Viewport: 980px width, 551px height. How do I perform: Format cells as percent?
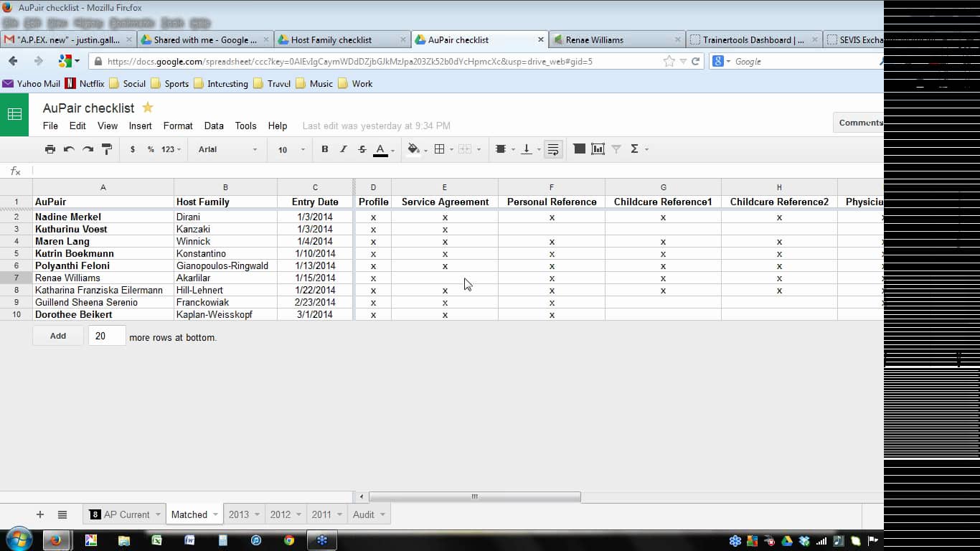151,149
